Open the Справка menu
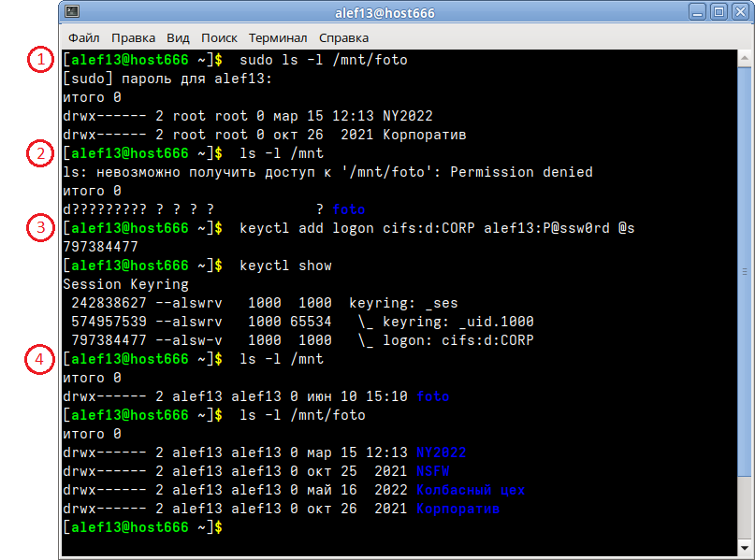755x560 pixels. click(343, 38)
